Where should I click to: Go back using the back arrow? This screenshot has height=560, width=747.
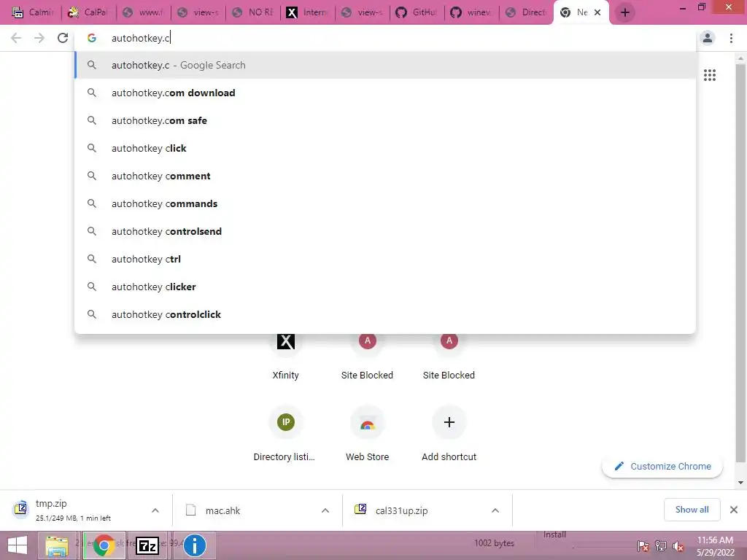click(16, 38)
